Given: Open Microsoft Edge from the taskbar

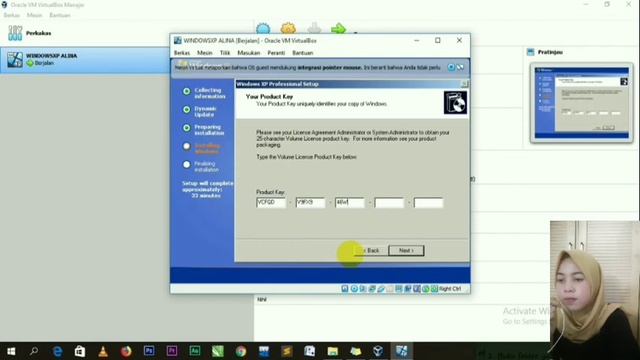Looking at the screenshot, I should (57, 351).
